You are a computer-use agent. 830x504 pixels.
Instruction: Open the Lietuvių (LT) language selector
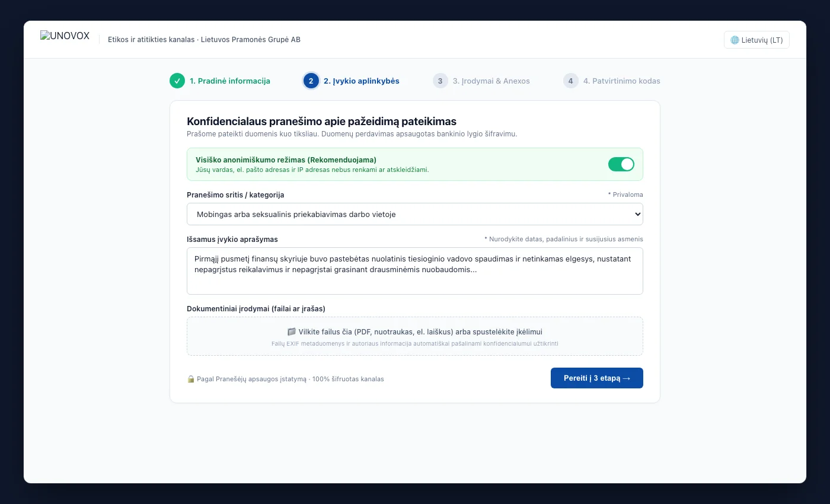756,40
